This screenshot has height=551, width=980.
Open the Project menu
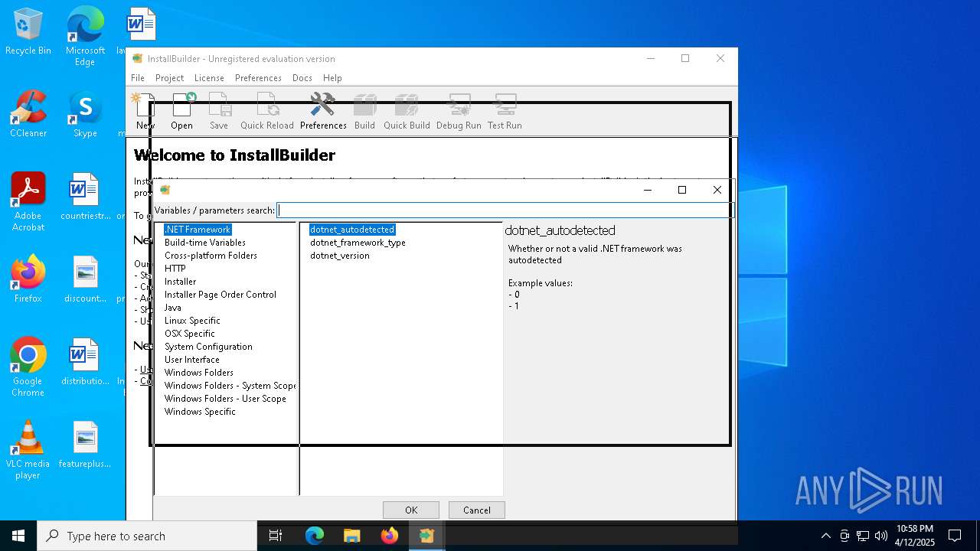[x=169, y=78]
